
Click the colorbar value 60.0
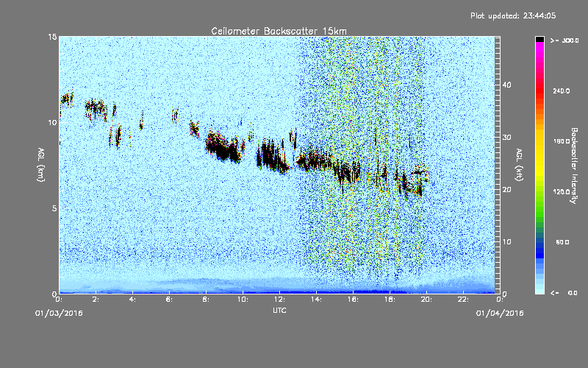562,242
